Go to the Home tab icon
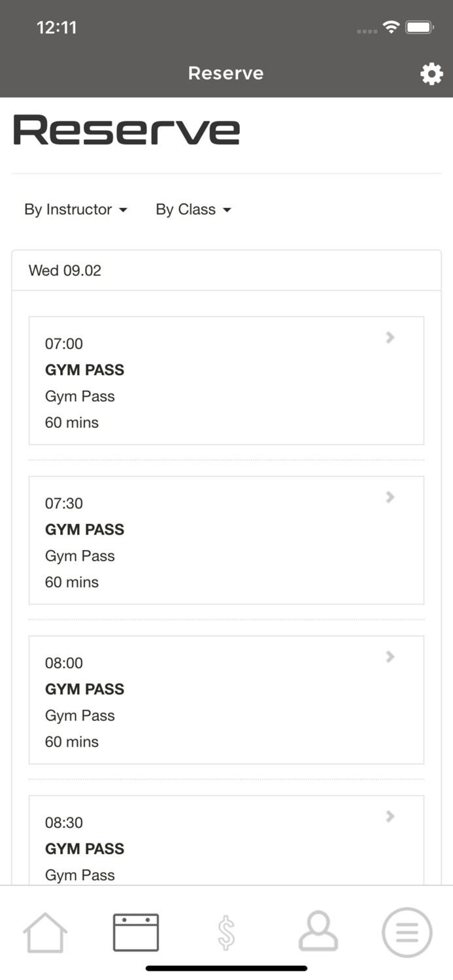The image size is (453, 980). [x=45, y=932]
